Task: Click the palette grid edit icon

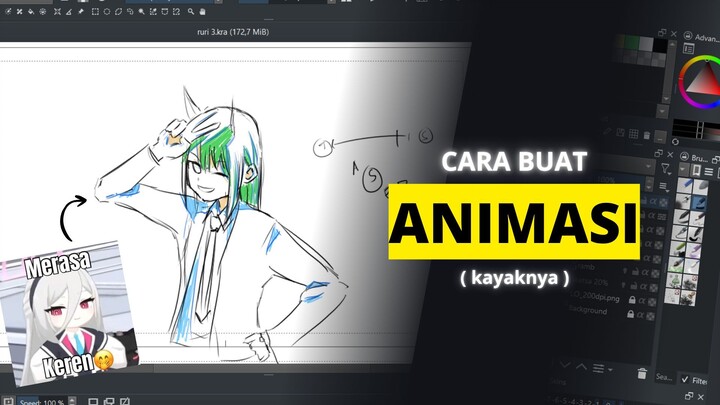Action: (634, 134)
